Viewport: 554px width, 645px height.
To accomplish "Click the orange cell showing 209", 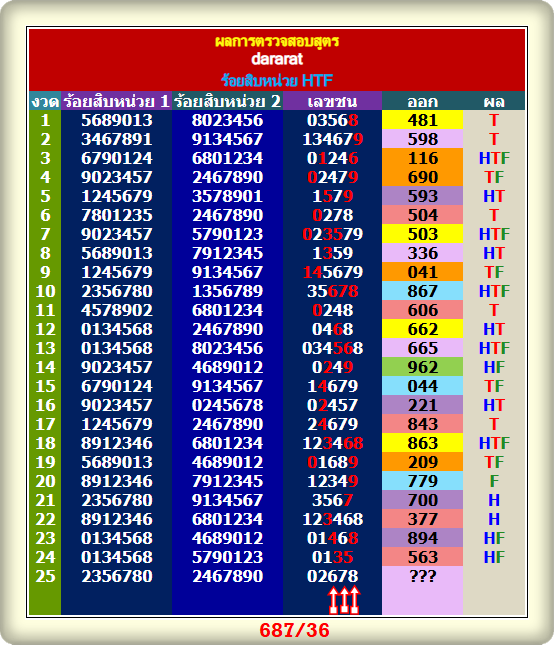I will click(422, 462).
